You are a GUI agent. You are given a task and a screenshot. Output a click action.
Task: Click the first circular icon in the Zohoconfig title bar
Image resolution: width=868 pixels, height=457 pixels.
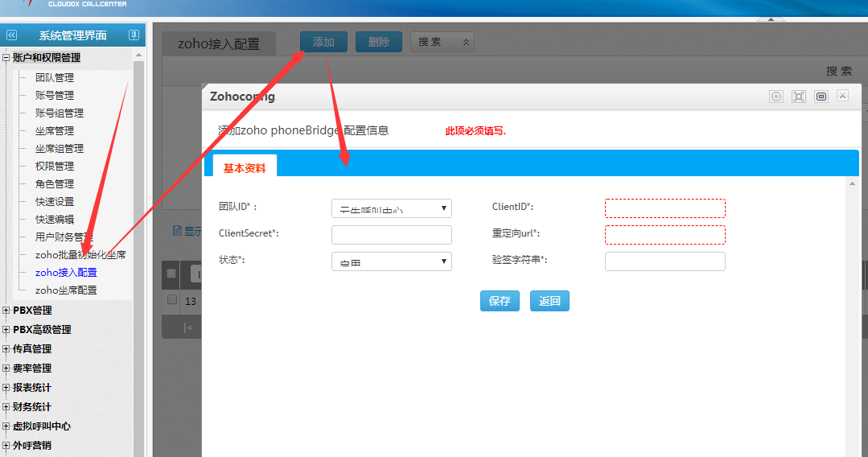775,97
